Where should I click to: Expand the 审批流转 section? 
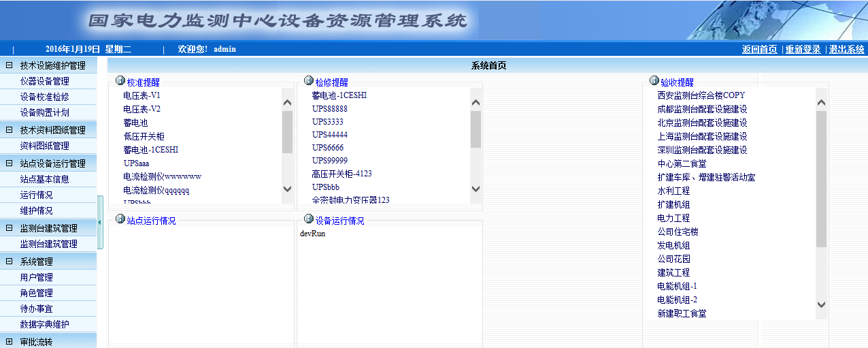(x=10, y=341)
